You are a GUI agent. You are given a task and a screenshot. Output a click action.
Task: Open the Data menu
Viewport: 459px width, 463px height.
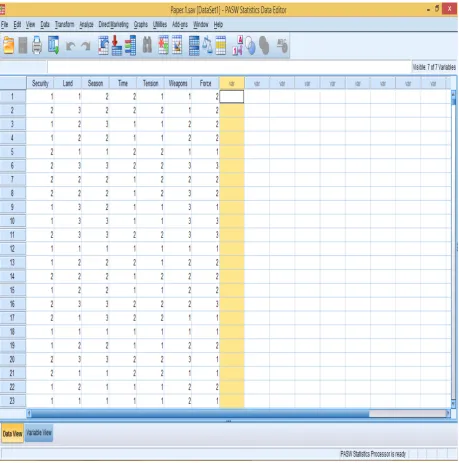(x=45, y=24)
